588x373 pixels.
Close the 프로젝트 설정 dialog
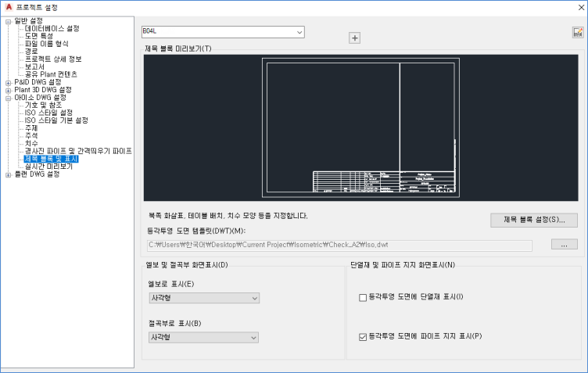point(581,7)
